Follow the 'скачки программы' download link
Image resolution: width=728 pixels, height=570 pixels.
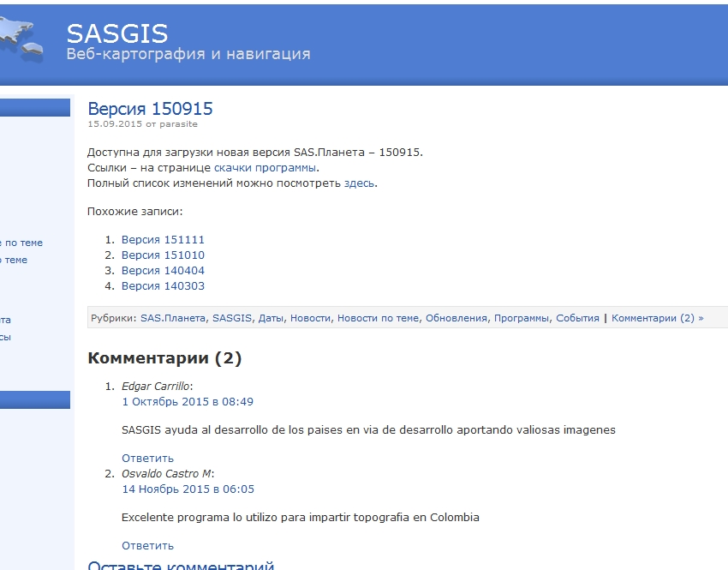pos(265,168)
